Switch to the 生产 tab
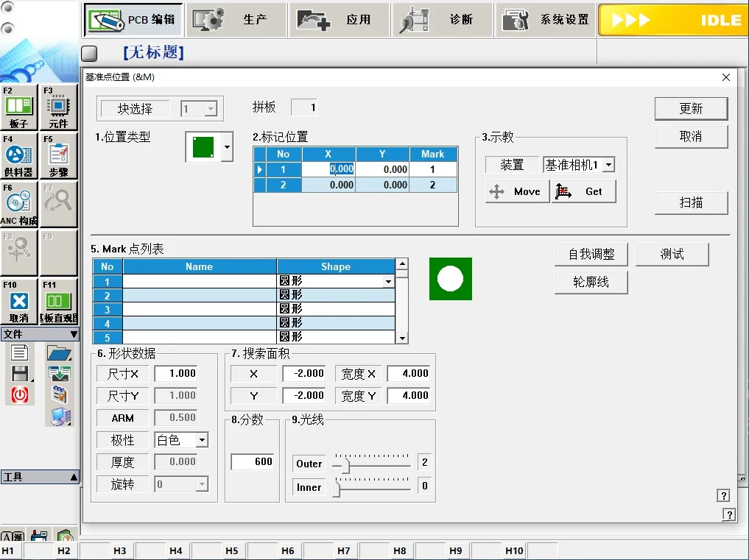 point(236,20)
